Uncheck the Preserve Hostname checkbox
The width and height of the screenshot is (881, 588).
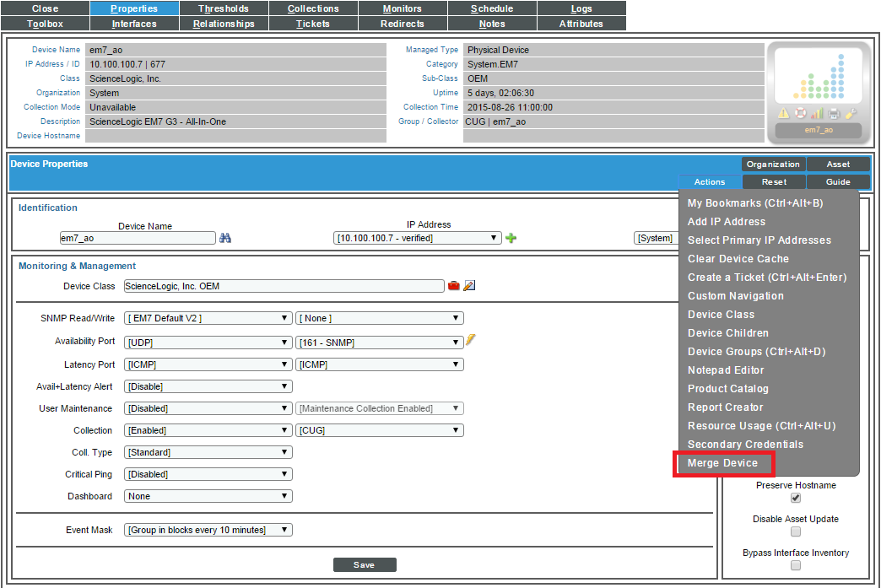(x=795, y=498)
